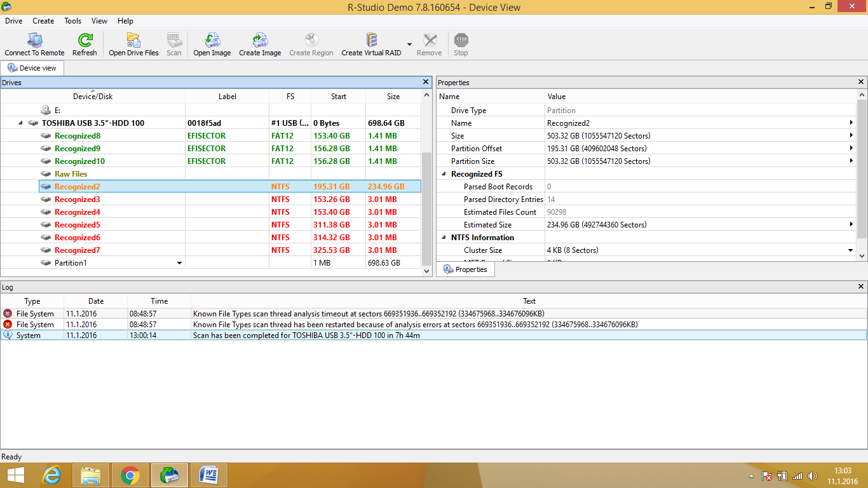Click the Create Region toolbar icon
Viewport: 868px width, 488px height.
pyautogui.click(x=311, y=40)
